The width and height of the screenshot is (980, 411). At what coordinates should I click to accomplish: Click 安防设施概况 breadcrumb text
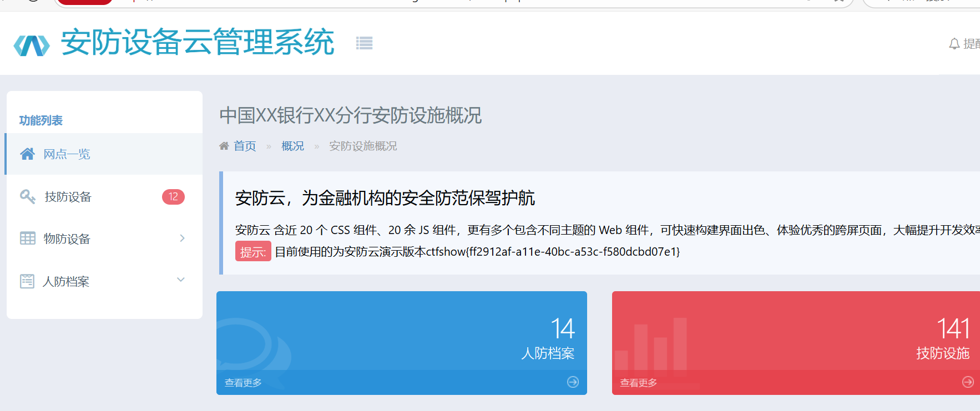click(363, 146)
